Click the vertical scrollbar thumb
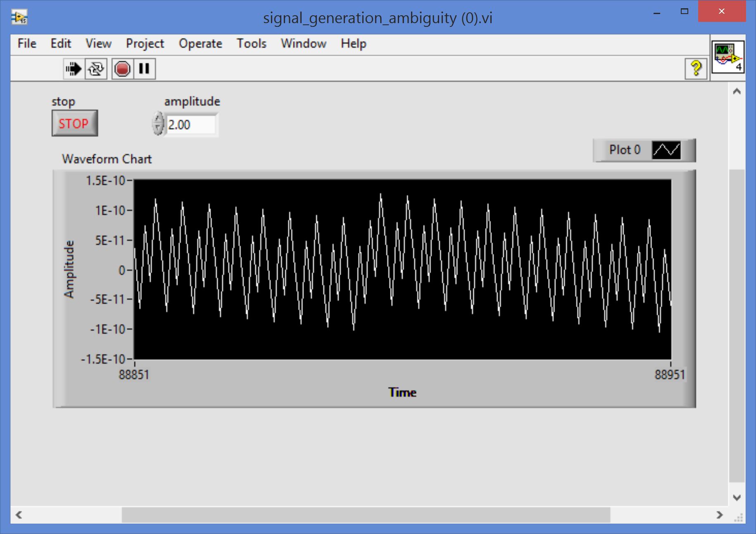This screenshot has width=756, height=534. click(x=737, y=325)
